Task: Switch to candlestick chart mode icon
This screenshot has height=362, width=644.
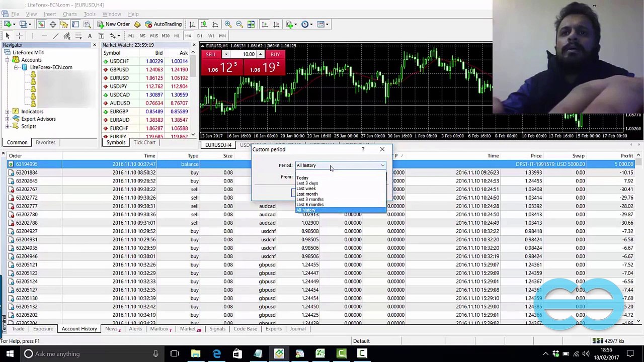Action: tap(204, 24)
